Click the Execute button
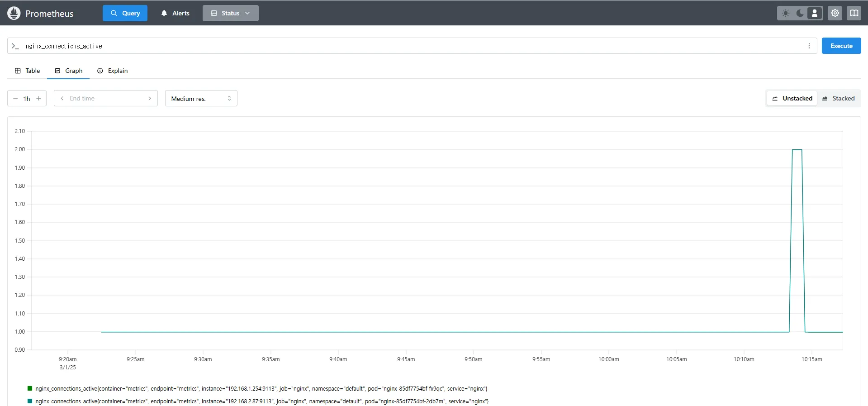868x406 pixels. click(841, 46)
